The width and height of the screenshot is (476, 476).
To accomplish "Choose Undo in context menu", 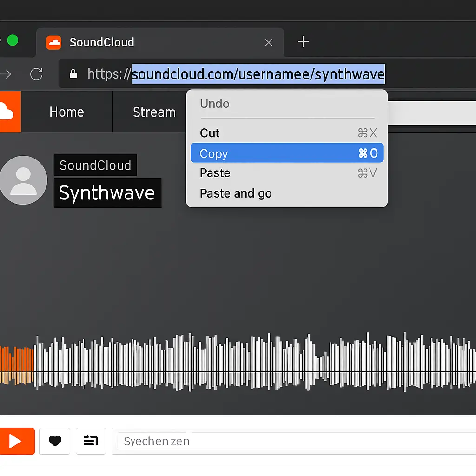I will [x=287, y=104].
